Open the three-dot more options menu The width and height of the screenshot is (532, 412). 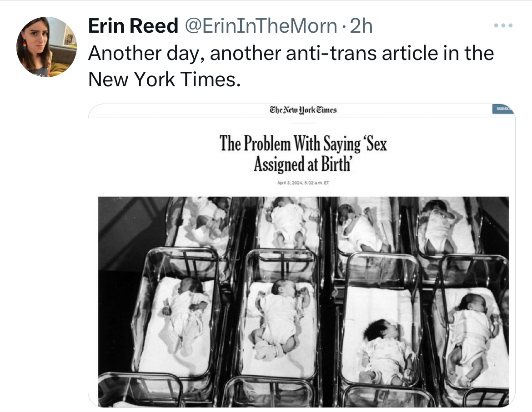point(503,25)
